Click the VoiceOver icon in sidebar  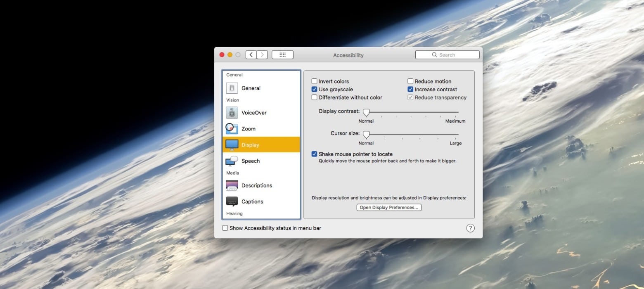point(232,113)
